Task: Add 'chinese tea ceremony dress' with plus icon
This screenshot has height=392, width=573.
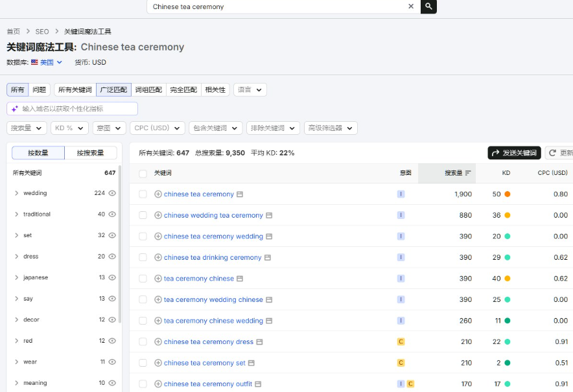Action: point(158,342)
